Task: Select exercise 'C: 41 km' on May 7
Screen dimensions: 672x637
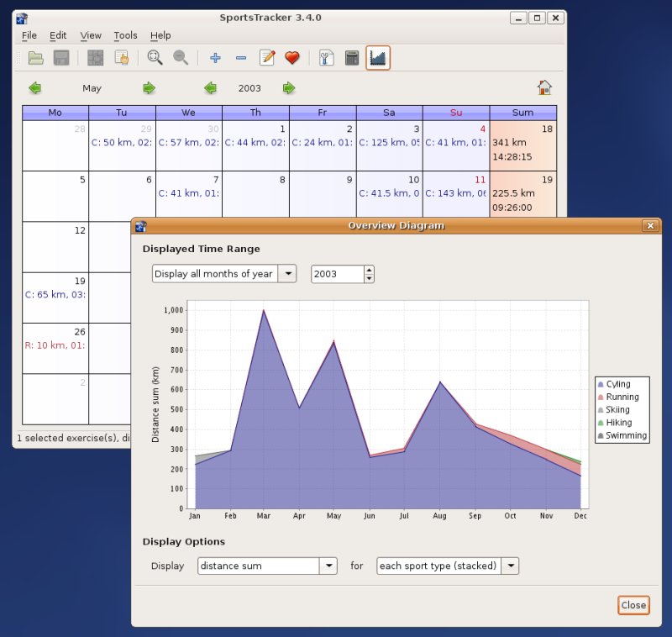Action: coord(188,193)
